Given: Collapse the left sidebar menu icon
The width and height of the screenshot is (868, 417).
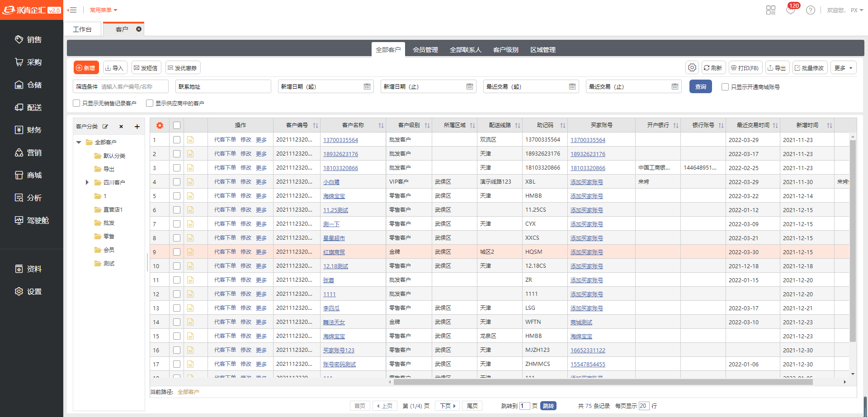Looking at the screenshot, I should [72, 10].
